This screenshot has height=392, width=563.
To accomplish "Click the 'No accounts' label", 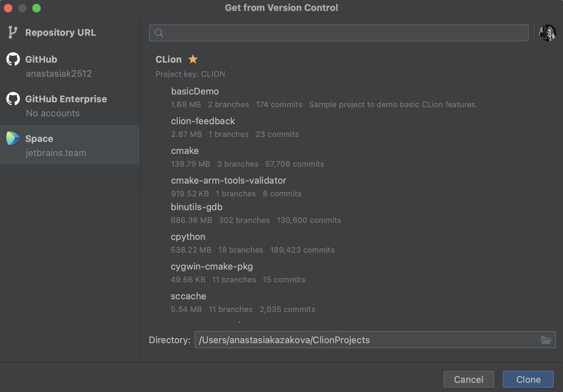I will pyautogui.click(x=53, y=113).
